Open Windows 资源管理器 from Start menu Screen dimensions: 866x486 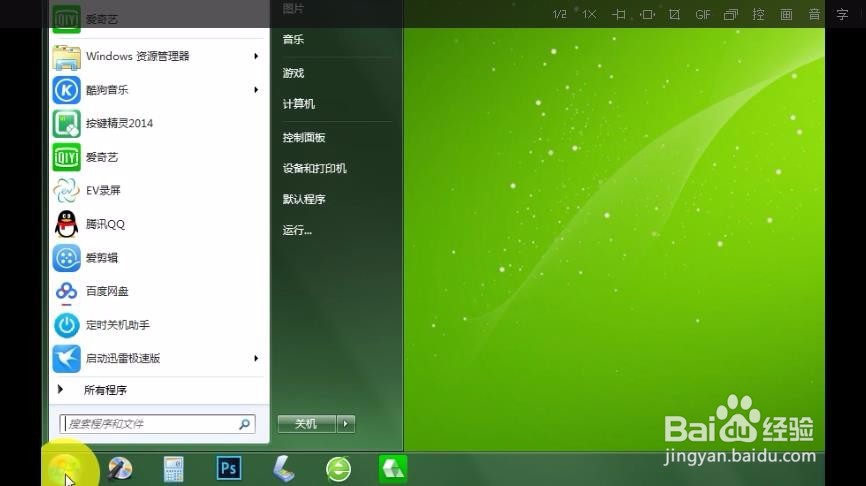point(157,56)
